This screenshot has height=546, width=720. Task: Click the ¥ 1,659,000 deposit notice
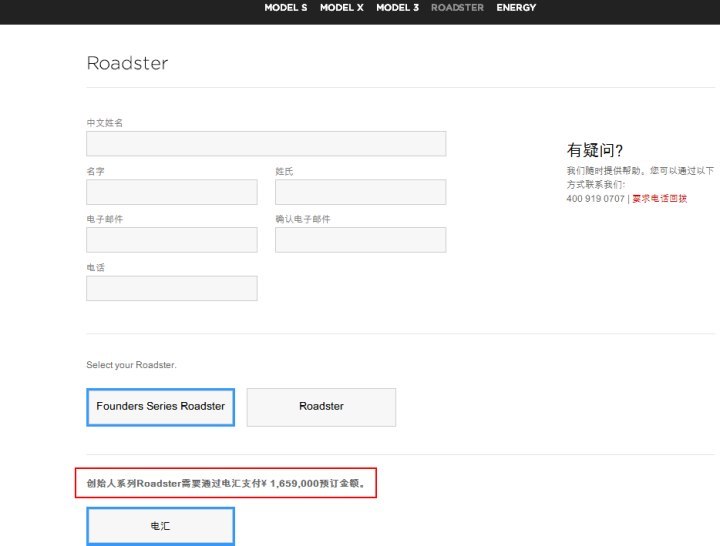pos(226,483)
